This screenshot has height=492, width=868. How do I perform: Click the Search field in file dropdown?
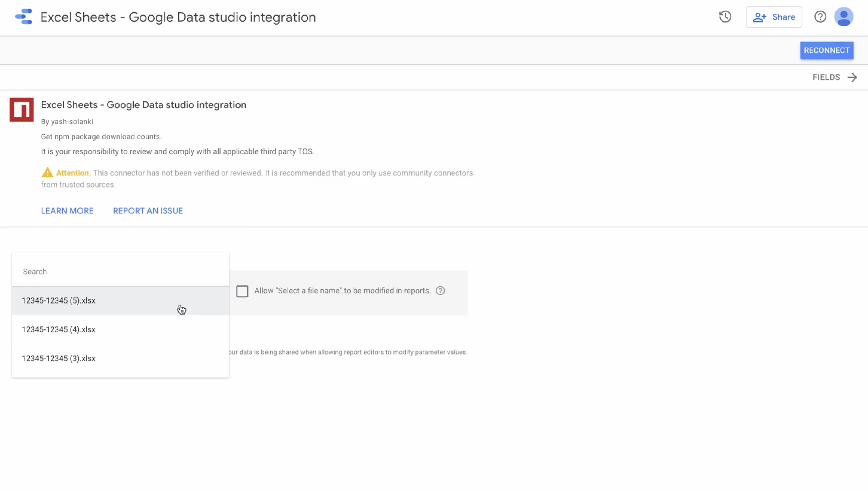[x=120, y=272]
